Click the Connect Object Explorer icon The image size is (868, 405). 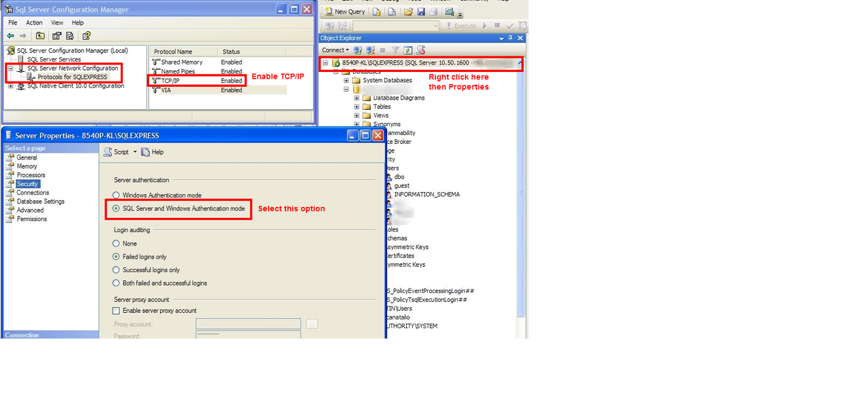pos(357,50)
